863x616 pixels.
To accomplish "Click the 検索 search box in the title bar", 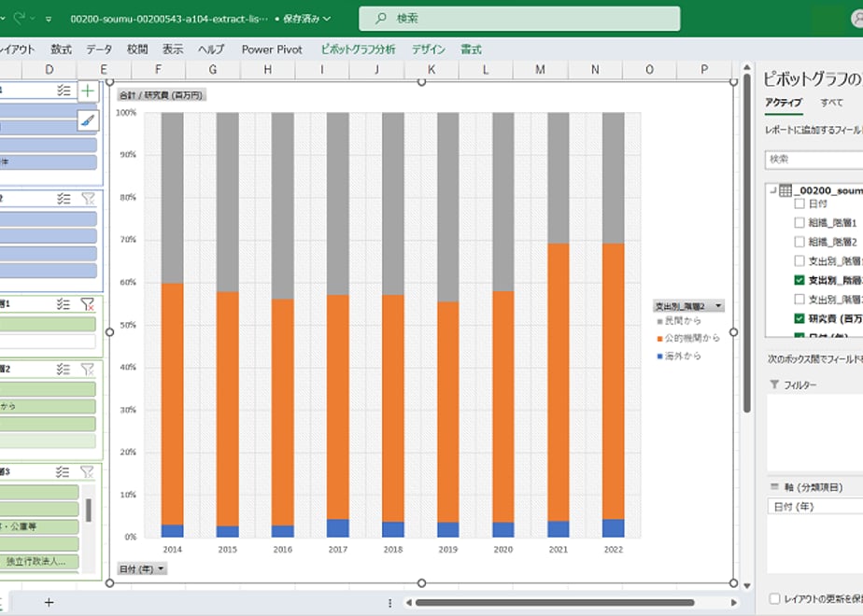I will click(x=519, y=19).
